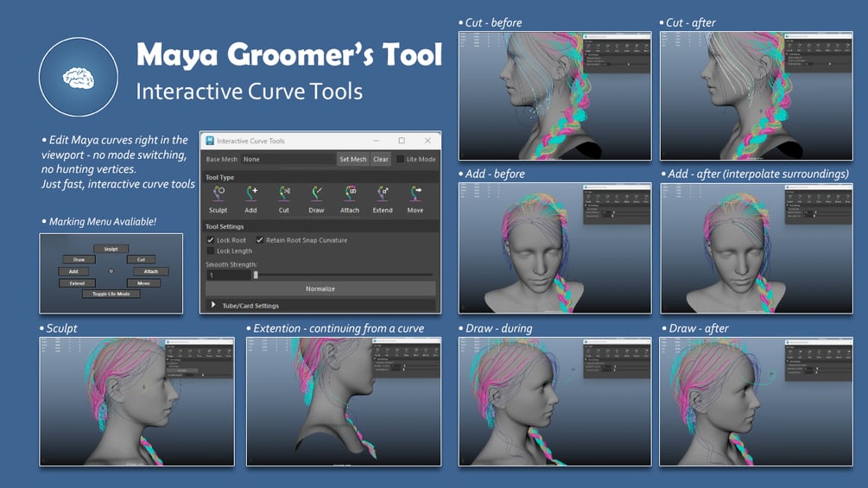Toggle the Lock Root checkbox

(211, 240)
